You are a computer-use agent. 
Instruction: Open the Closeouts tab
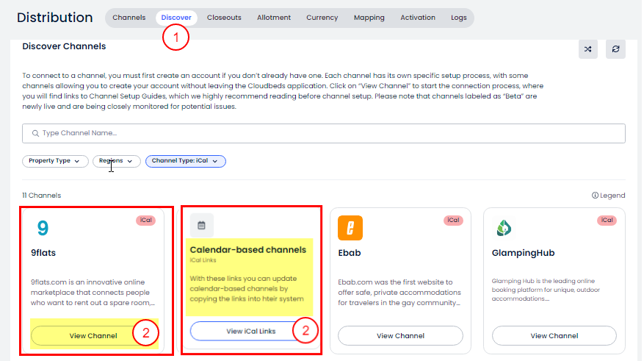224,18
